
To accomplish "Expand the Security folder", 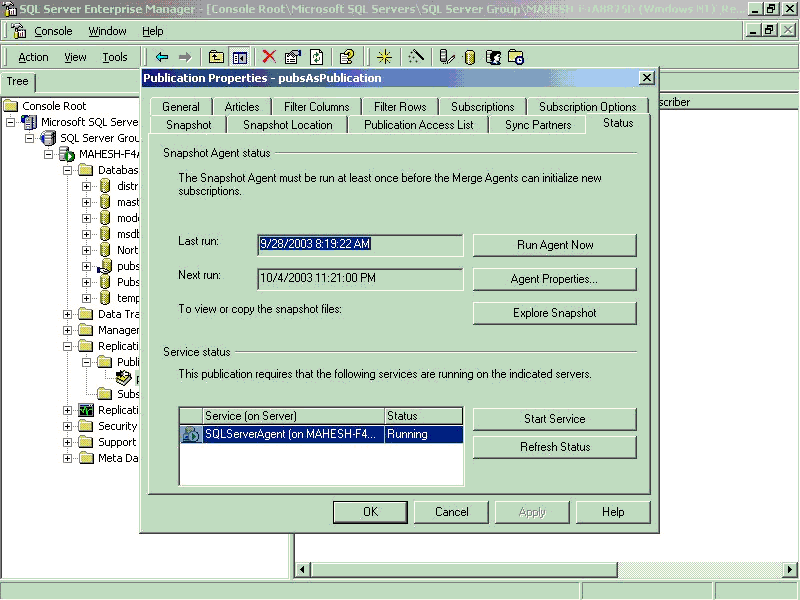I will pyautogui.click(x=67, y=426).
